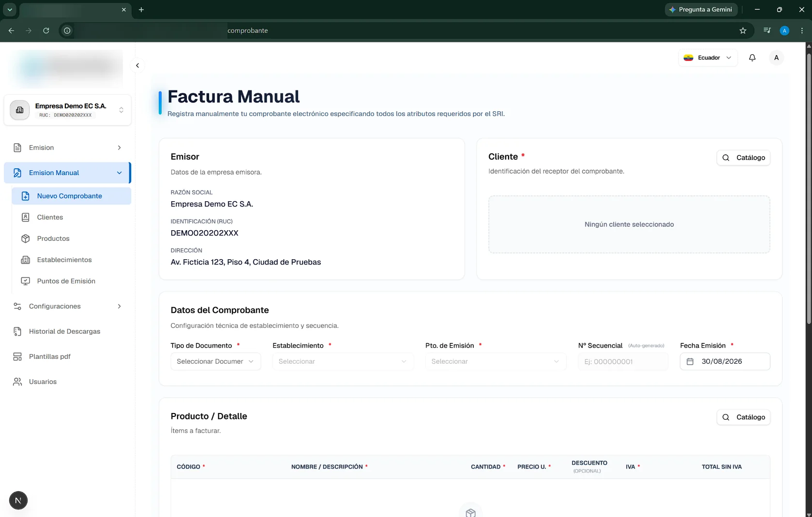Open Puntos de Emisión menu item

pyautogui.click(x=72, y=281)
